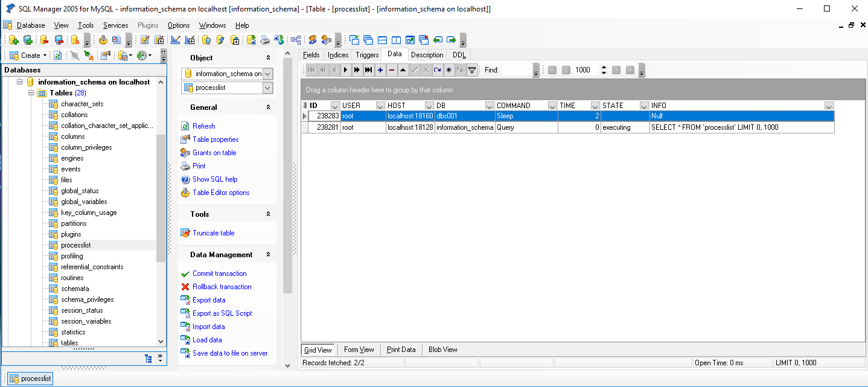This screenshot has width=868, height=387.
Task: Click the records limit 1000 field
Action: coord(586,70)
